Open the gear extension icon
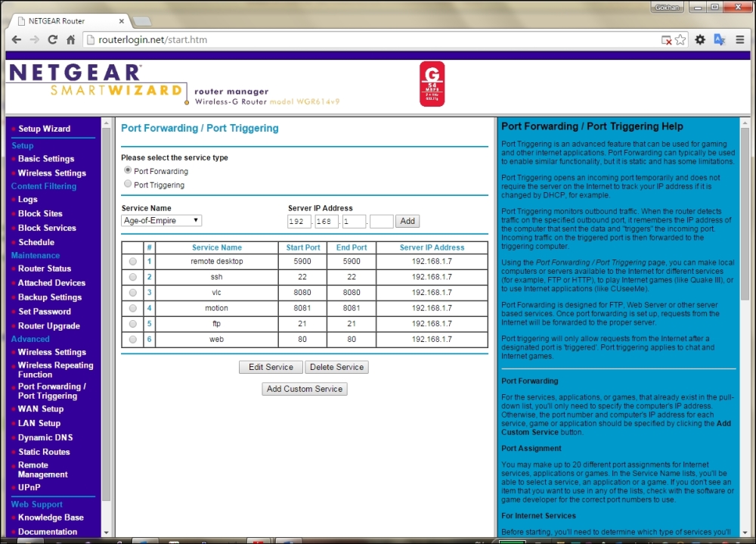This screenshot has width=756, height=544. (700, 39)
